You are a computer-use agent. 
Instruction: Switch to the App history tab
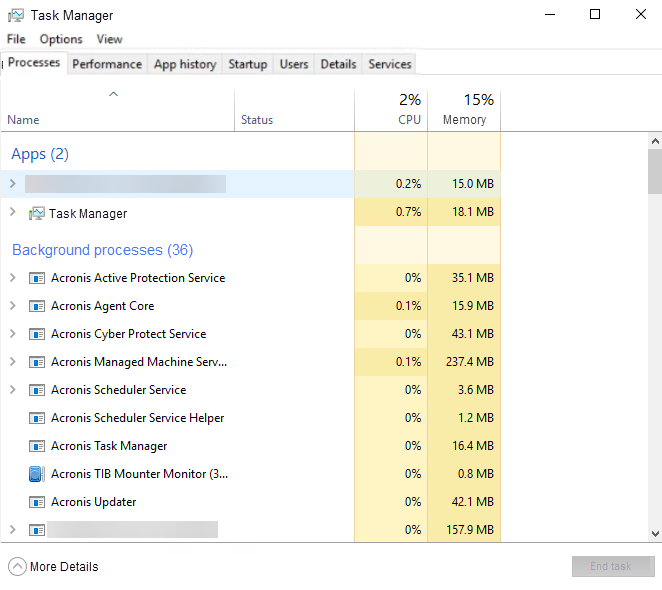185,64
